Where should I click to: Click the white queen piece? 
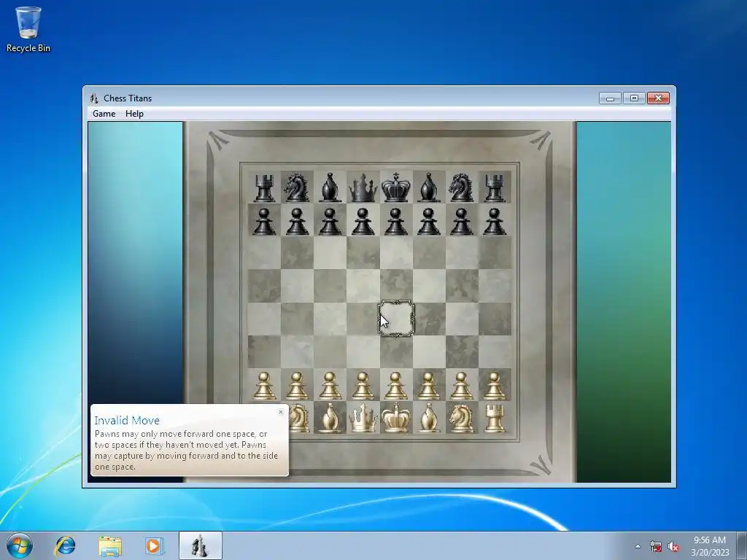pyautogui.click(x=363, y=418)
